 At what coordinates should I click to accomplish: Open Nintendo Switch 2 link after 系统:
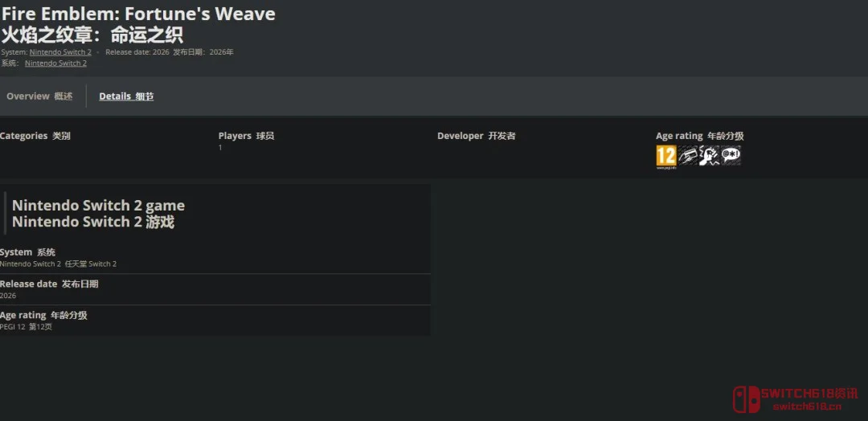pos(55,63)
